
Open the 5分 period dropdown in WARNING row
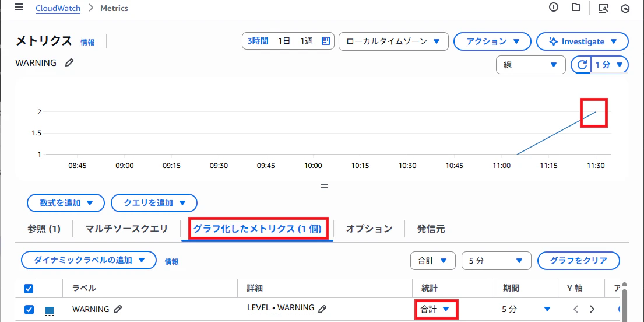(x=526, y=309)
